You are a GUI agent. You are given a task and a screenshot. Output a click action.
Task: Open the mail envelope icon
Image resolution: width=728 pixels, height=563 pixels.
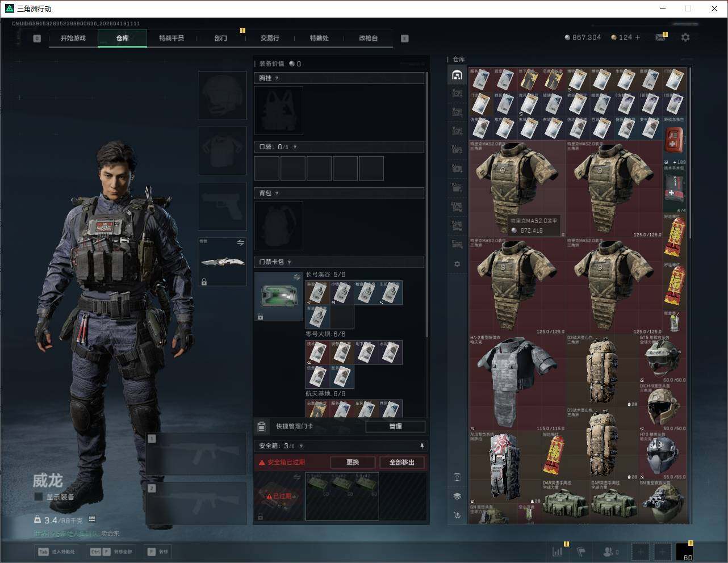pyautogui.click(x=660, y=37)
